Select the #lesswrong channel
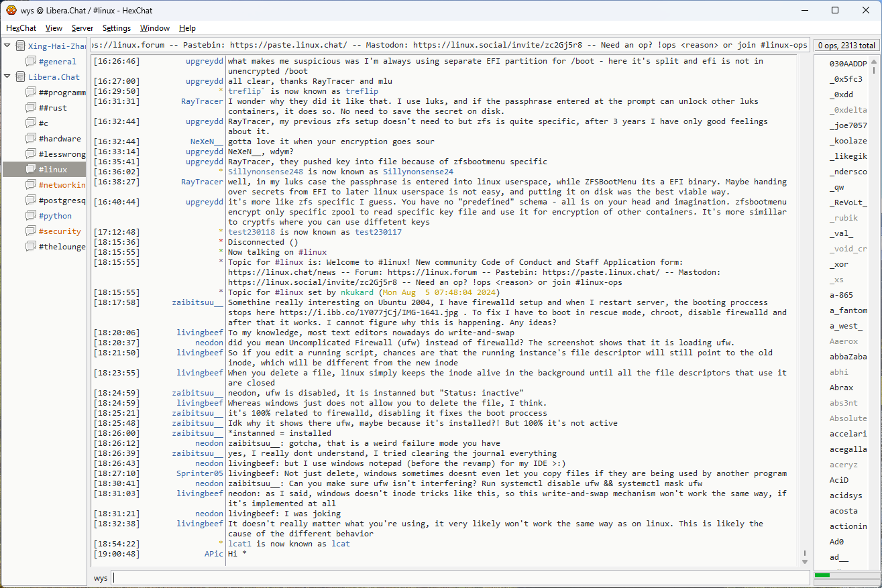882x588 pixels. pyautogui.click(x=62, y=154)
